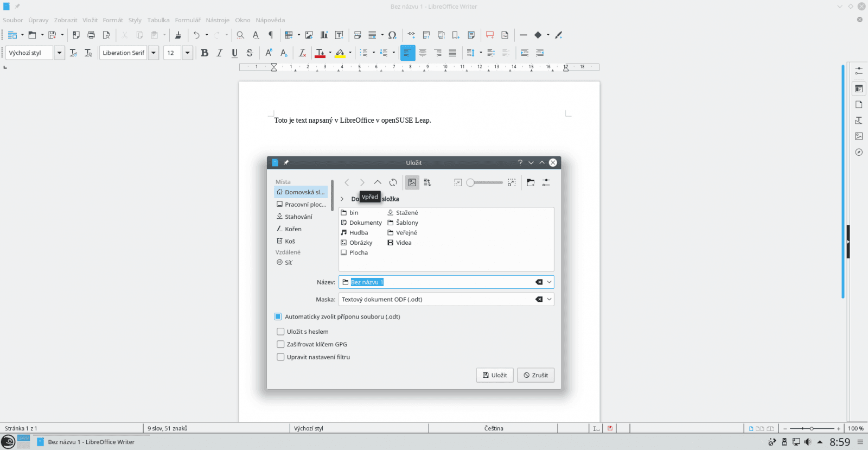Image resolution: width=868 pixels, height=450 pixels.
Task: Open line spacing dropdown arrow
Action: pyautogui.click(x=481, y=53)
